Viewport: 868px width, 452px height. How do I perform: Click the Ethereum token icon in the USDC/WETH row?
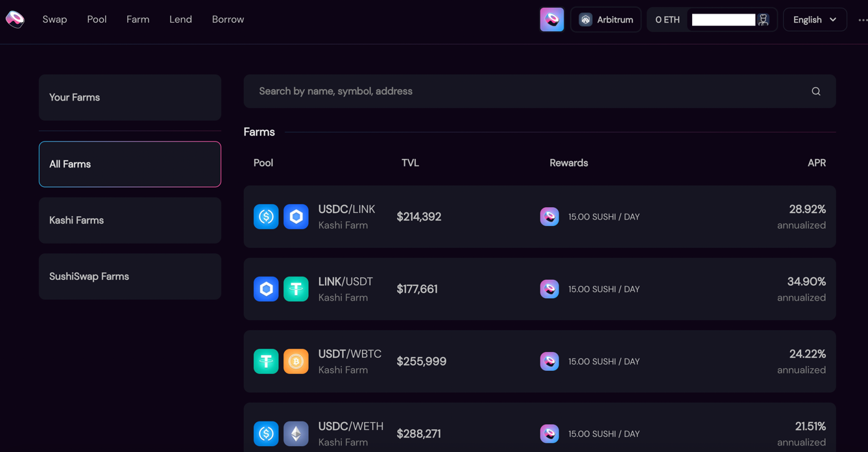[x=296, y=434]
